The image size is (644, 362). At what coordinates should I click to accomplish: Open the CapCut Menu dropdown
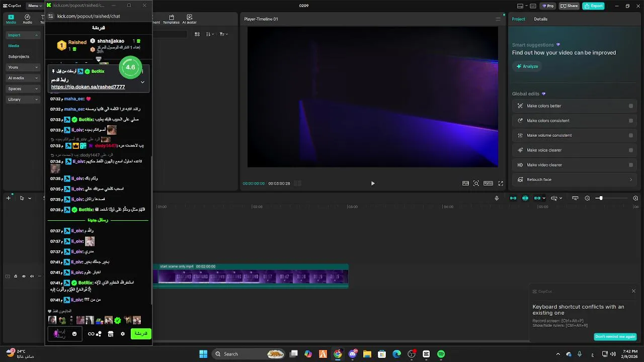coord(35,6)
